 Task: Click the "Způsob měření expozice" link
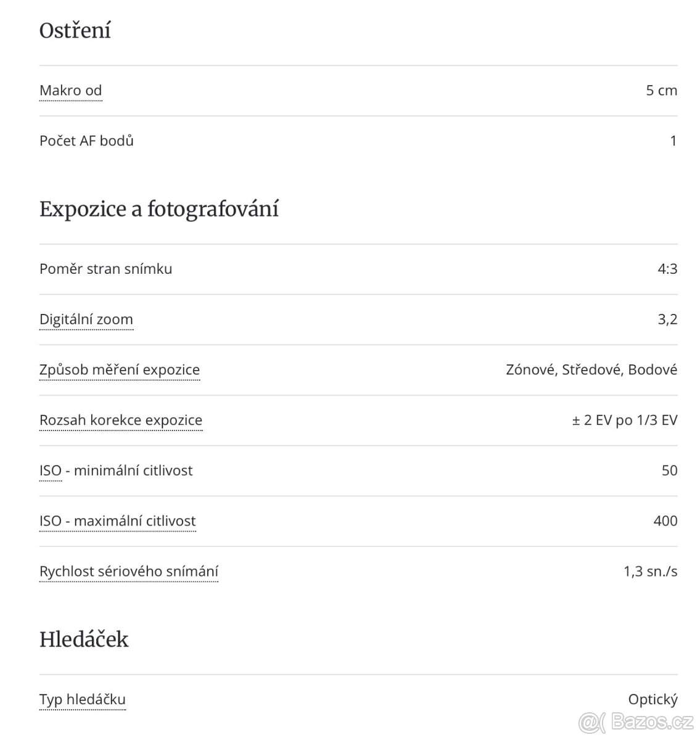tap(119, 370)
